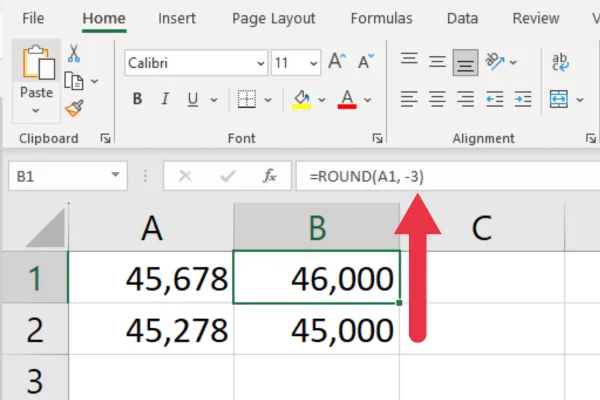Click formula bar with =ROUND(A1, -3)
Viewport: 600px width, 400px height.
pos(448,176)
